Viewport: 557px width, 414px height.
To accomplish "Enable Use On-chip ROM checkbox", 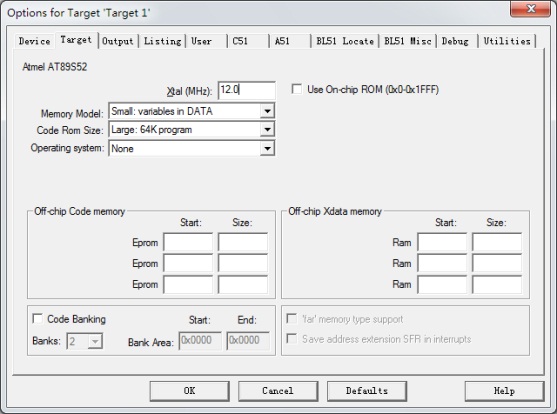I will pos(297,89).
